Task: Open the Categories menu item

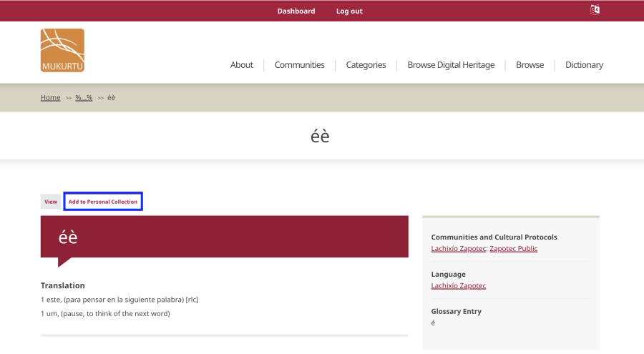Action: [x=366, y=65]
